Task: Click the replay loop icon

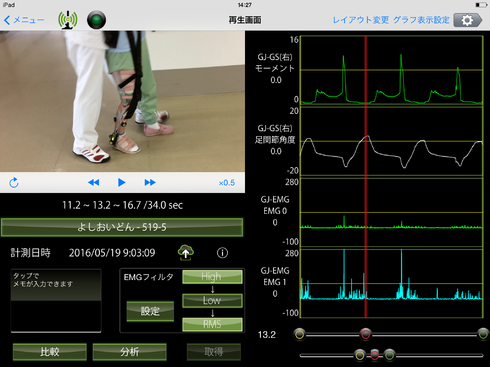Action: (14, 183)
